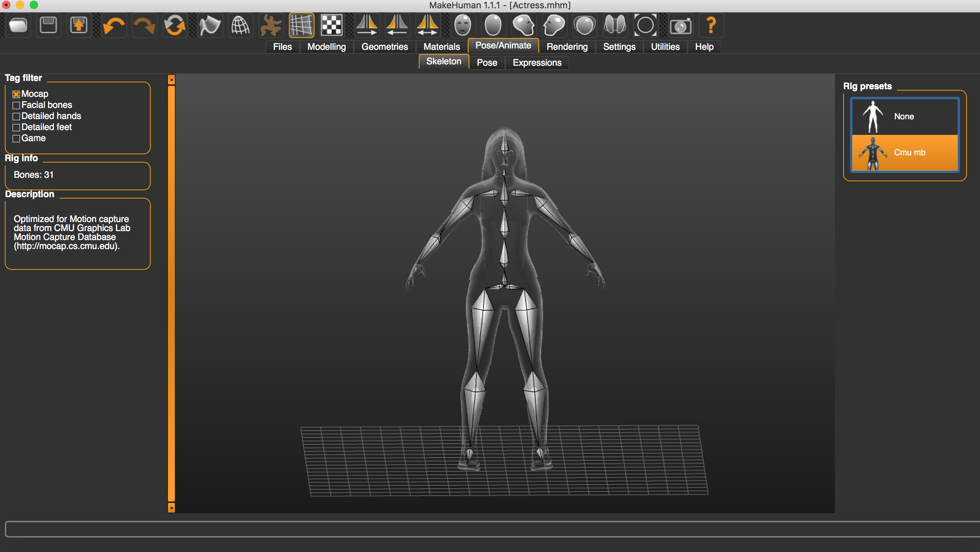The width and height of the screenshot is (980, 552).
Task: Click the Load file toolbar icon
Action: click(x=18, y=26)
